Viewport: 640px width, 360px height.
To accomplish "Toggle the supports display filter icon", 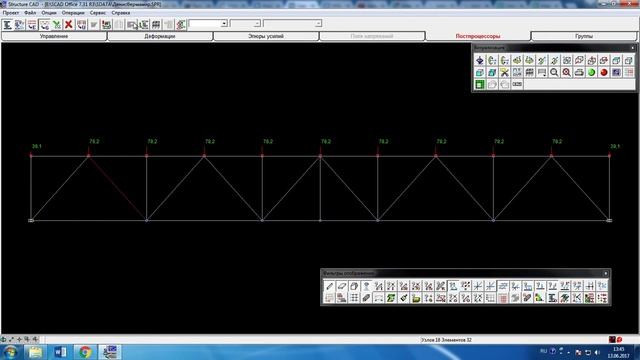I will click(x=366, y=286).
